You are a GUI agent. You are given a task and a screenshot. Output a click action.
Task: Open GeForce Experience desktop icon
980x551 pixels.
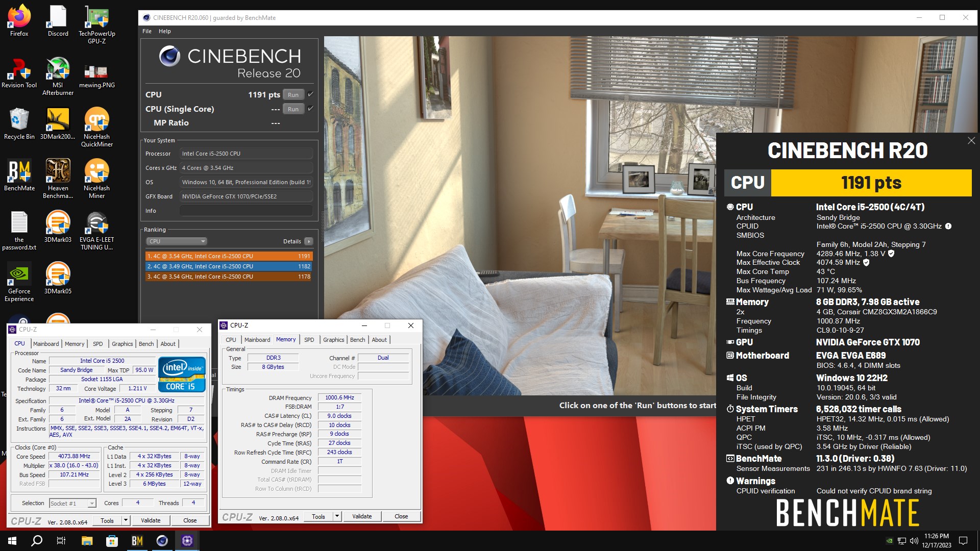[x=19, y=283]
